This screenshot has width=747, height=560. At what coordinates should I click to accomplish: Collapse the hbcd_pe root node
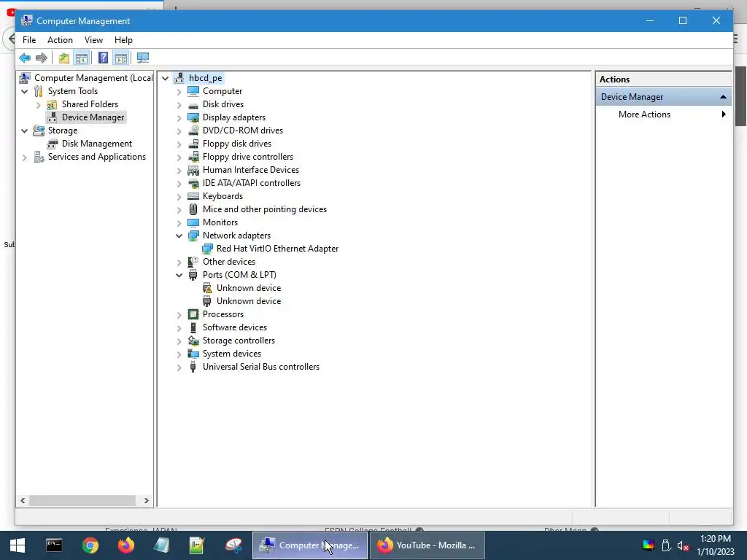(x=166, y=78)
